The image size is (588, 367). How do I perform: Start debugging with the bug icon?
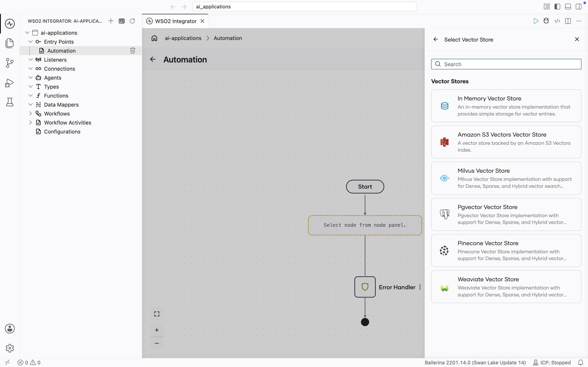[x=546, y=21]
